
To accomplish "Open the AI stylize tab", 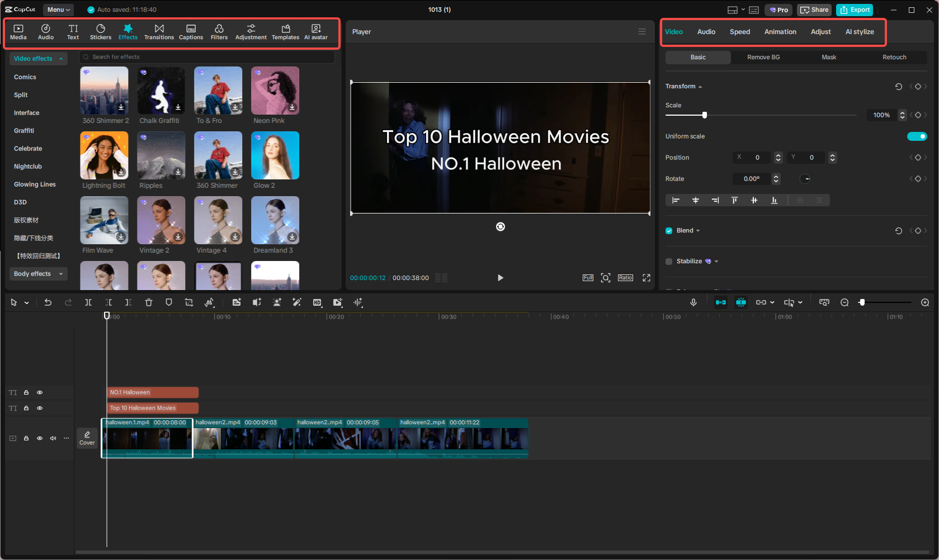I will click(860, 32).
